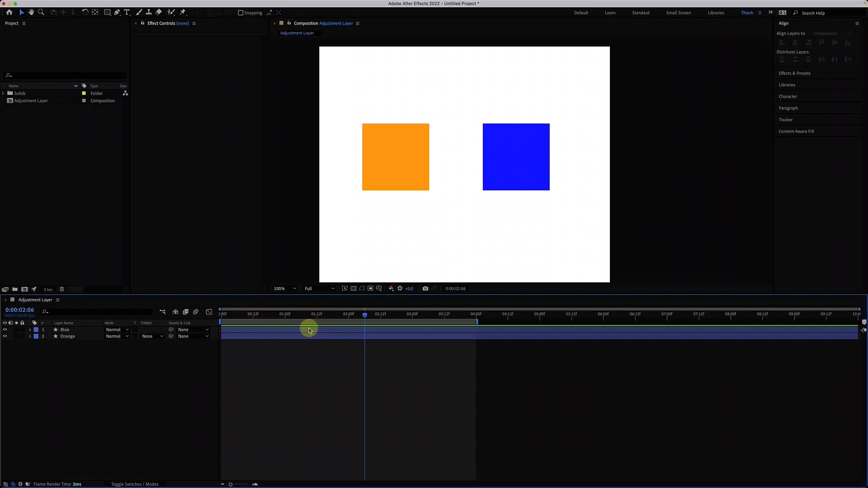Click Toggle Switches / Modes button
The height and width of the screenshot is (488, 868).
(x=135, y=484)
